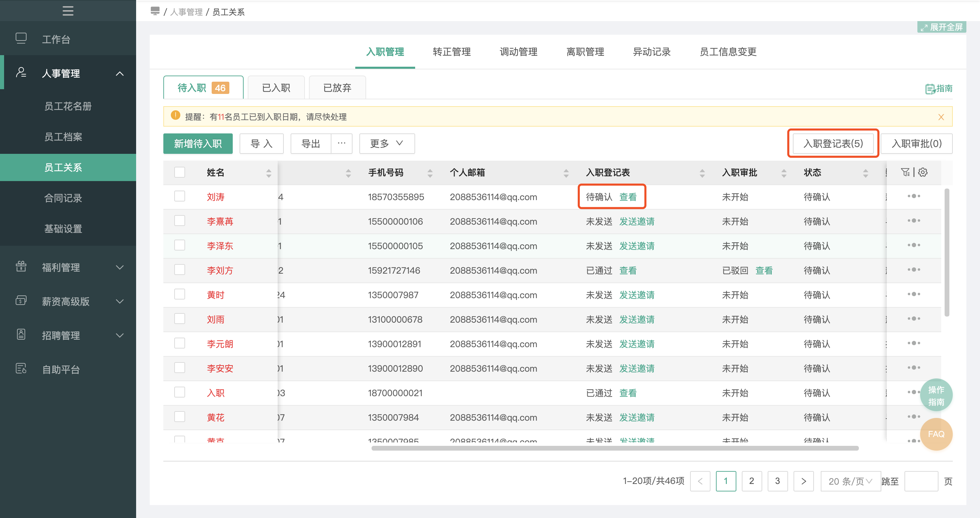Open the 20 条/页 page size dropdown
Screen dimensions: 980x518
tap(850, 481)
